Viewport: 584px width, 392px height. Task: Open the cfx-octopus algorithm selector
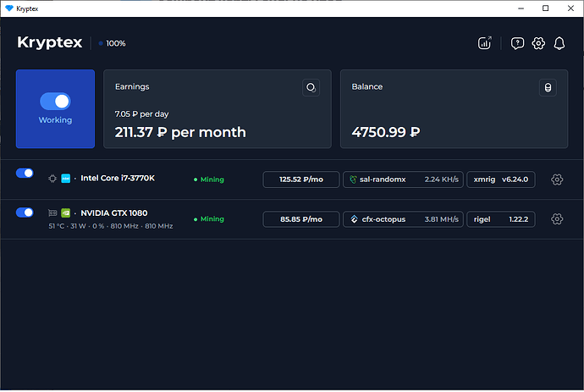pos(403,219)
